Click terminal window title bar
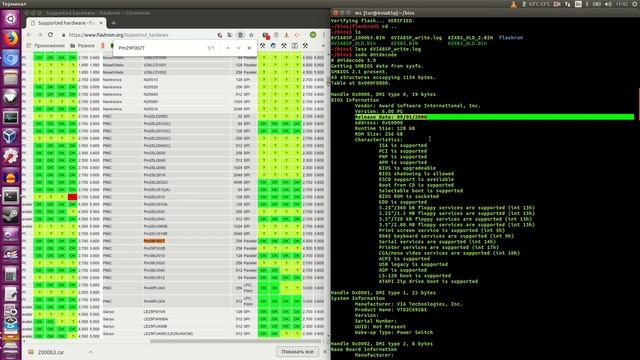 coord(485,13)
